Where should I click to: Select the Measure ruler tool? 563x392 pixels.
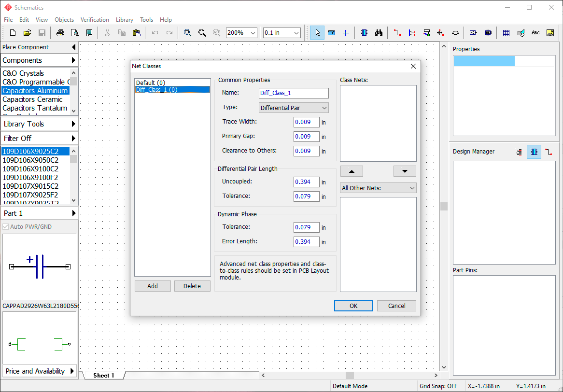[332, 33]
